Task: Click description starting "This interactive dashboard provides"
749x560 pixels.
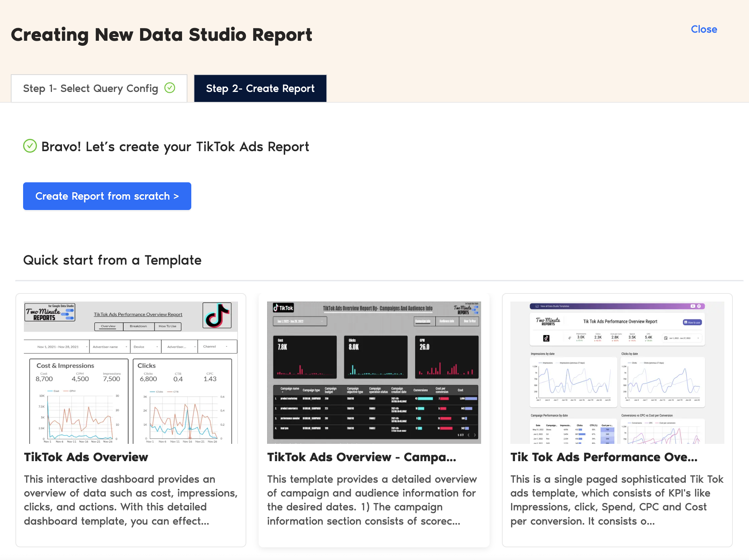Action: tap(131, 500)
